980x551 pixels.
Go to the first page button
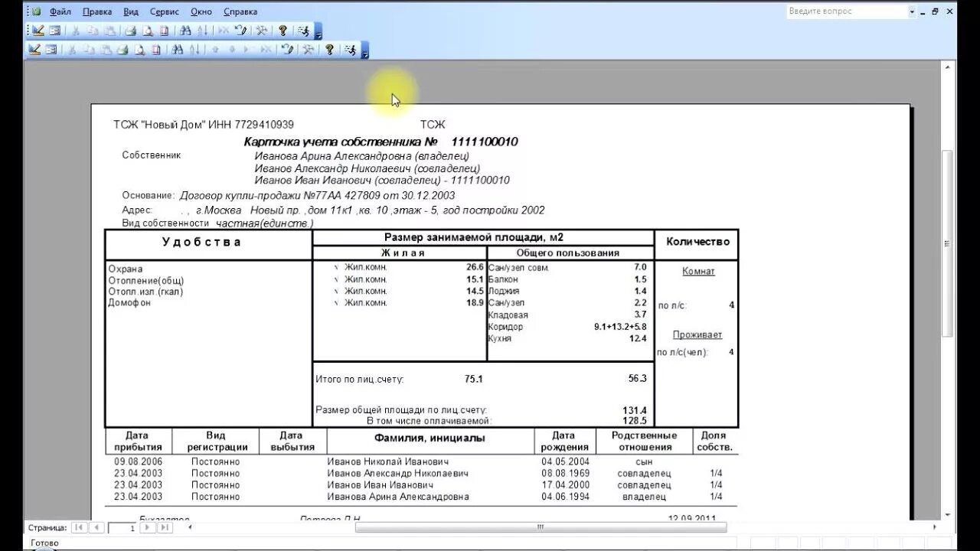80,527
